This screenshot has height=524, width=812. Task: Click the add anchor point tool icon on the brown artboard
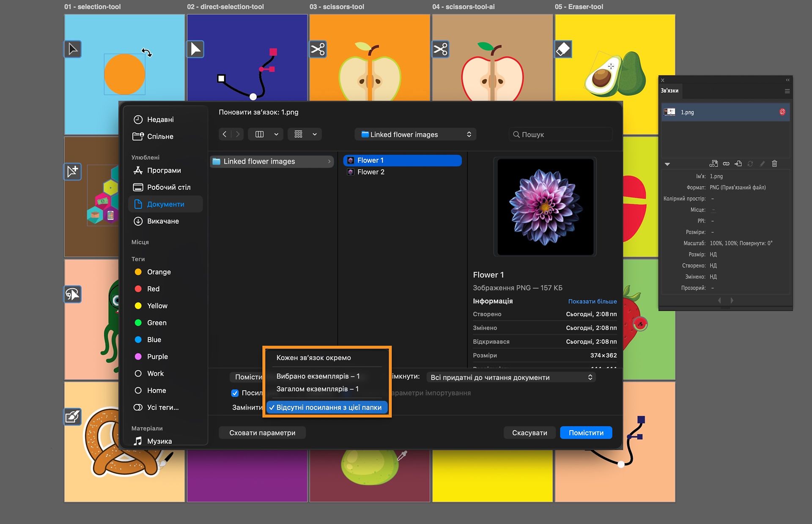pos(73,172)
